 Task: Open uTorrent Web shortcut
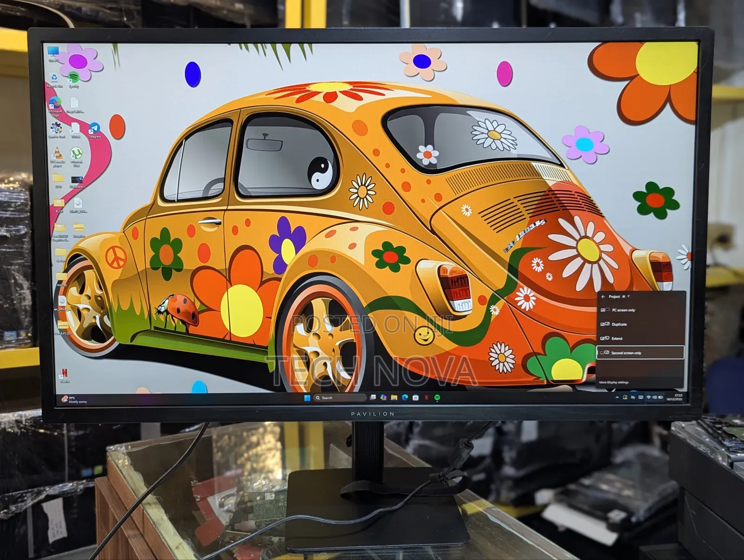point(76,157)
